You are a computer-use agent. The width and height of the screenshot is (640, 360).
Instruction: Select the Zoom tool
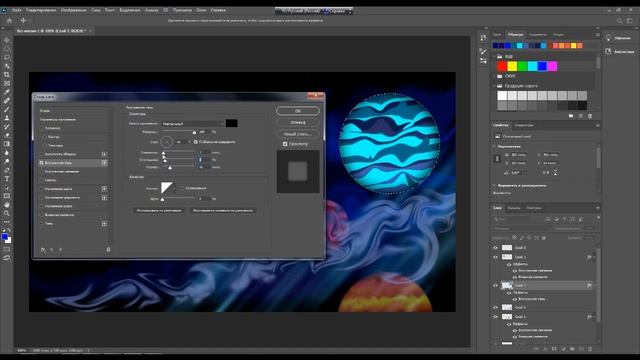point(7,213)
